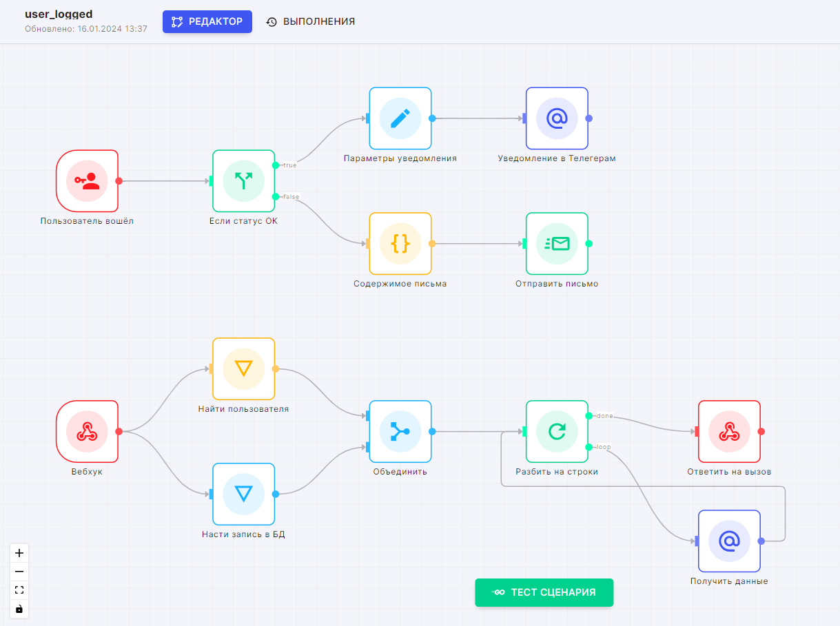Image resolution: width=840 pixels, height=626 pixels.
Task: Open the Найти пользователя filter node
Action: 243,369
